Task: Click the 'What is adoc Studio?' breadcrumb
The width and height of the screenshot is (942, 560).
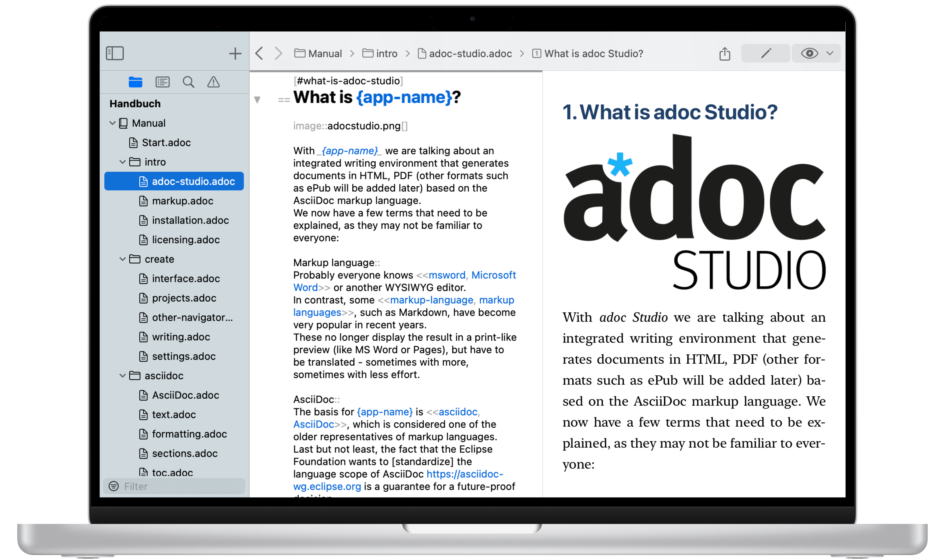Action: pos(587,54)
